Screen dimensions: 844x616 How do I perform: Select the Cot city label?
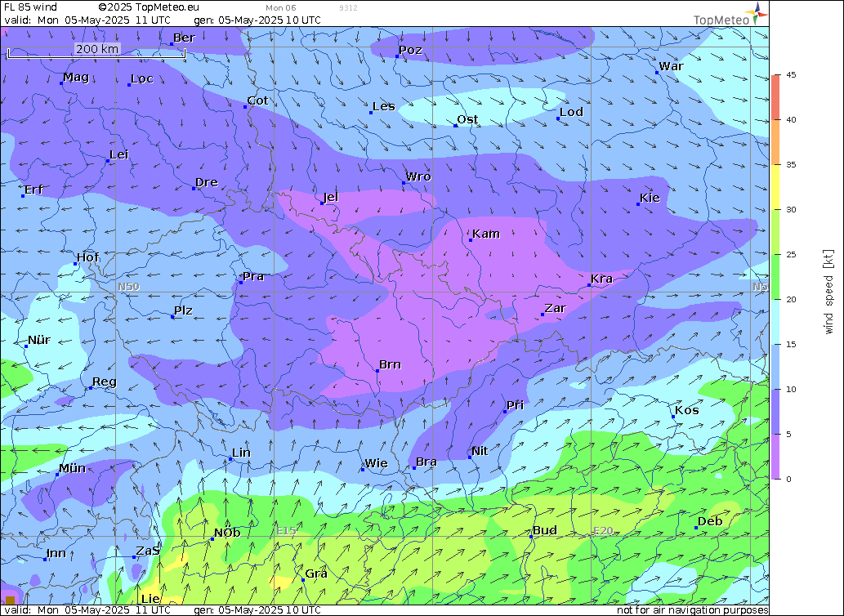tap(257, 100)
